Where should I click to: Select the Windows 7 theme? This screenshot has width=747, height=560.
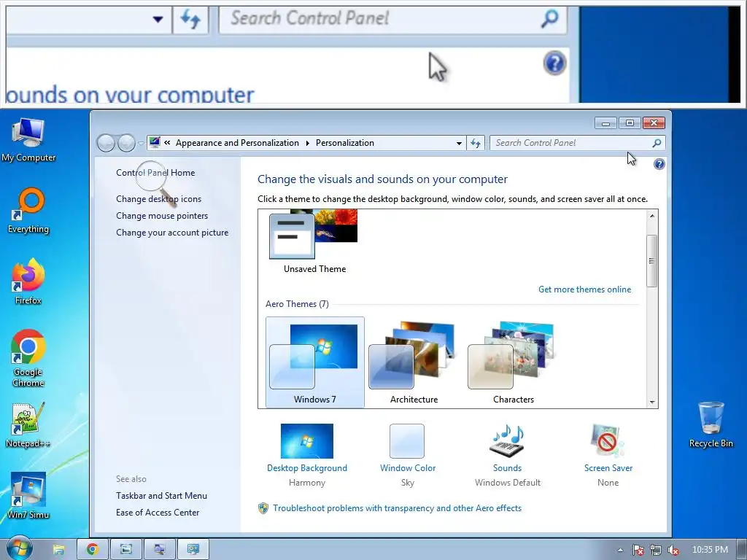point(315,362)
